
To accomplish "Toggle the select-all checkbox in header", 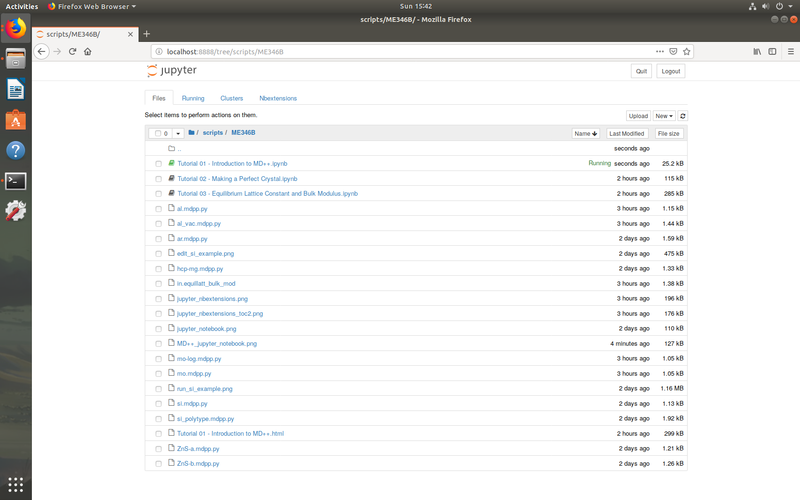I will pyautogui.click(x=158, y=133).
